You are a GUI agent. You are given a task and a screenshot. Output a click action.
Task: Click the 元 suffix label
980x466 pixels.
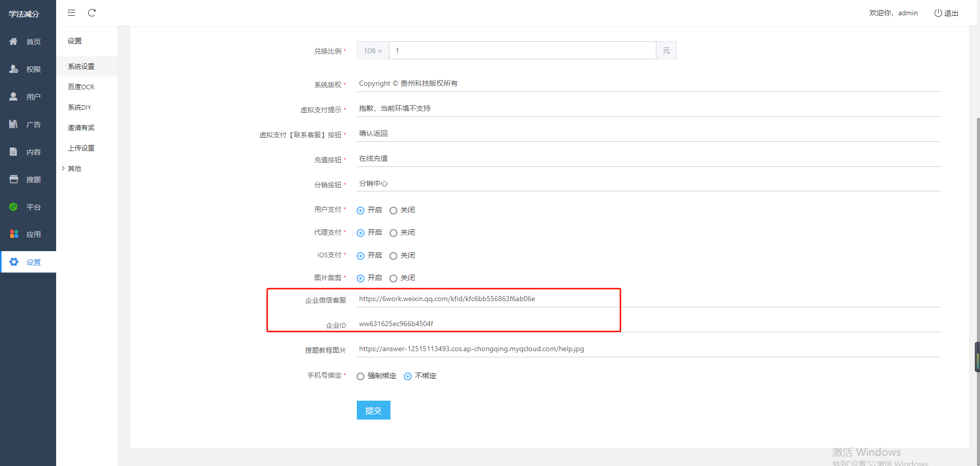coord(666,51)
